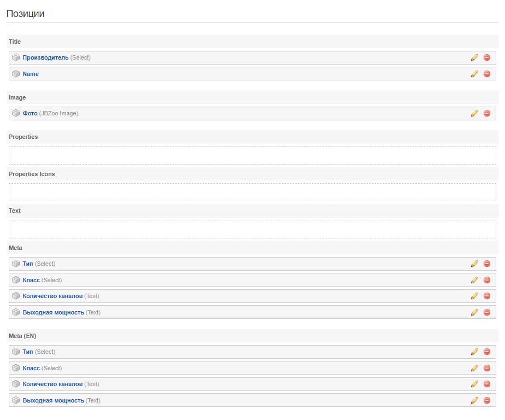Open the Name element link
Image resolution: width=505 pixels, height=420 pixels.
tap(31, 74)
